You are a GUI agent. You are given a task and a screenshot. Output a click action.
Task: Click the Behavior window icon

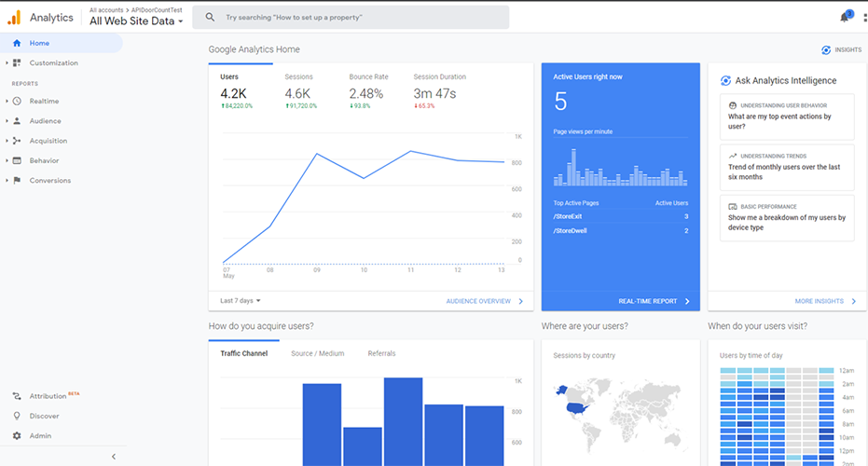click(17, 160)
